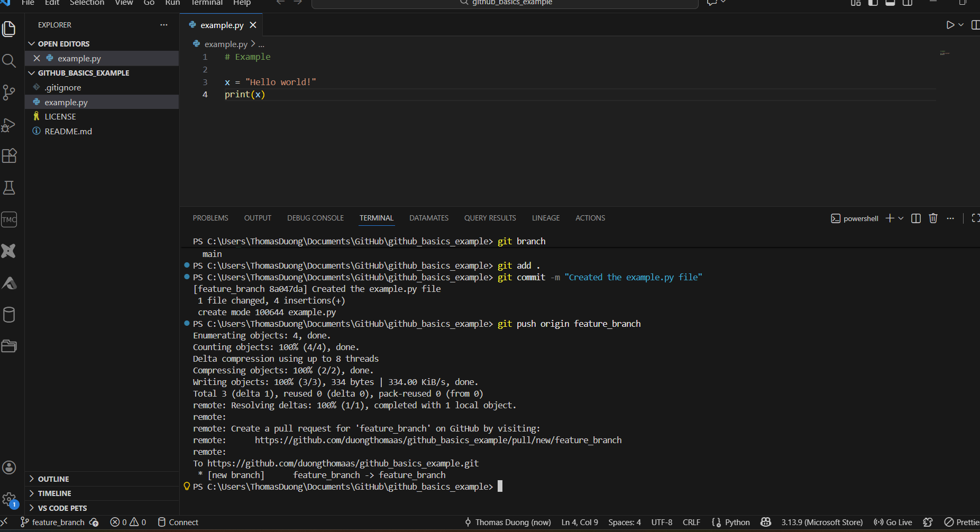Viewport: 980px width, 532px height.
Task: Open new terminal launch profile dropdown
Action: 901,218
